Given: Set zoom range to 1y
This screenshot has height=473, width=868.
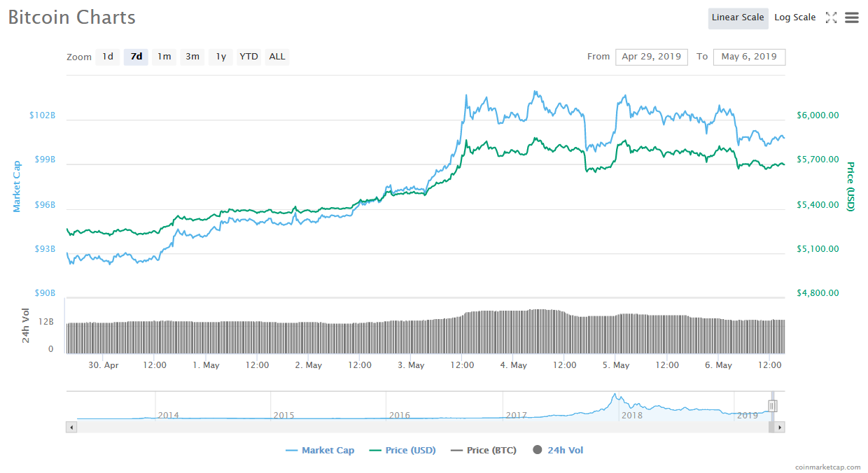Looking at the screenshot, I should [x=220, y=57].
